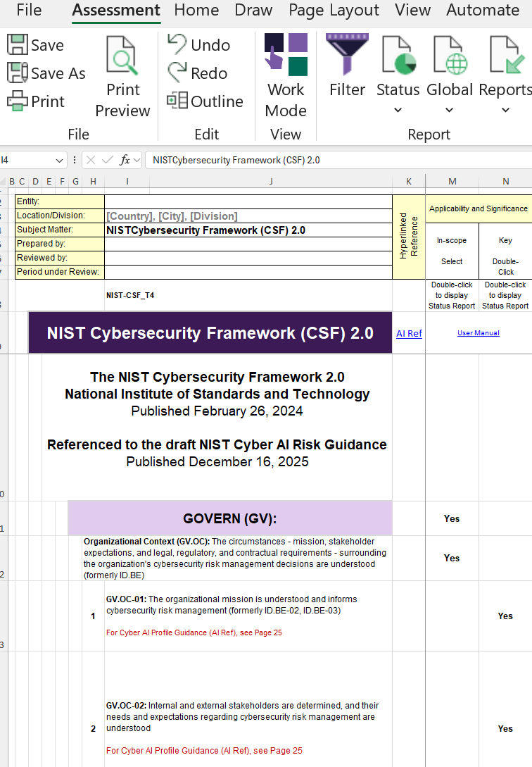Open Print Preview
This screenshot has width=532, height=767.
click(122, 77)
